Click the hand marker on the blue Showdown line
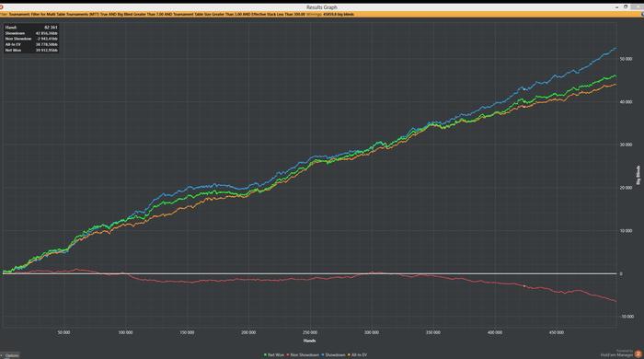The width and height of the screenshot is (644, 359). click(524, 89)
